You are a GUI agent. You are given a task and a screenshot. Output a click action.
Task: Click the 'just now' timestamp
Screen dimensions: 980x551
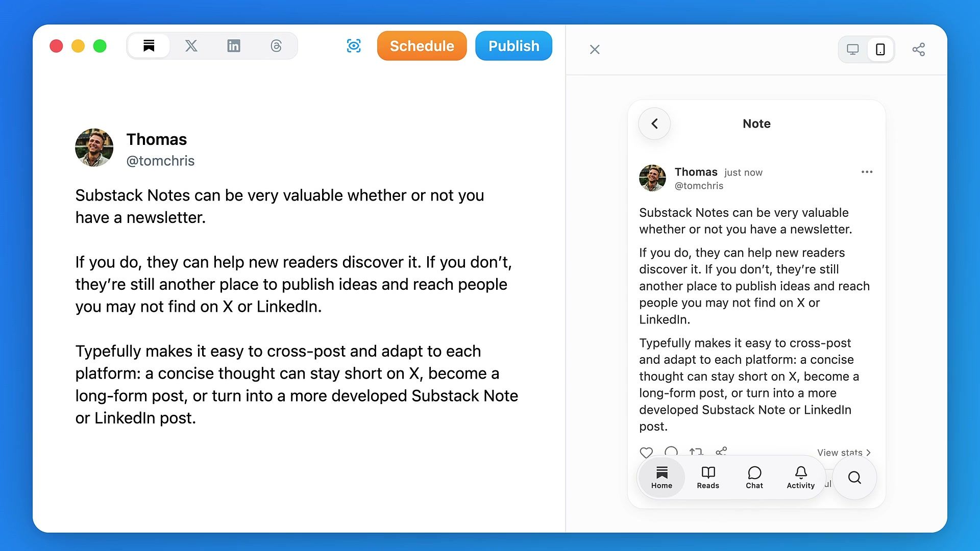(743, 172)
